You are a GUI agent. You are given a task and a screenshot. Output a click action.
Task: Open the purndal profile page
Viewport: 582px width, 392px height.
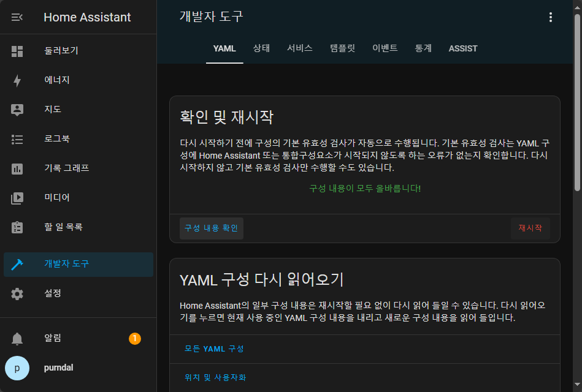(x=78, y=368)
